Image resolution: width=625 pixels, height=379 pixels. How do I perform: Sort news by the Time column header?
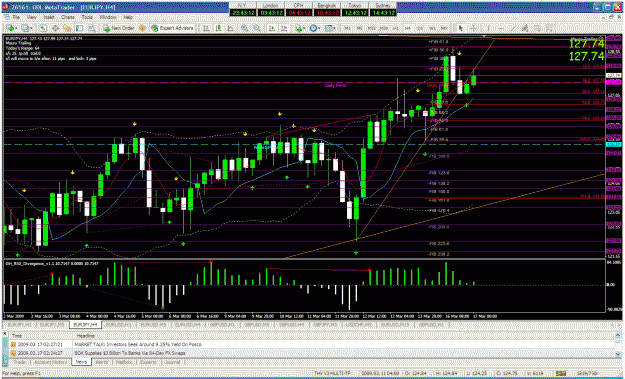coord(41,336)
